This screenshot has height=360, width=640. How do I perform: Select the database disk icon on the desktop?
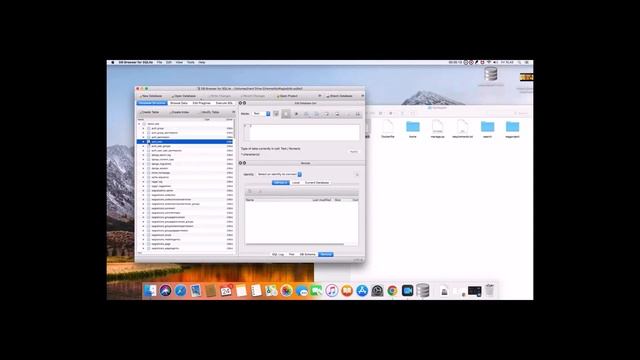click(x=491, y=74)
